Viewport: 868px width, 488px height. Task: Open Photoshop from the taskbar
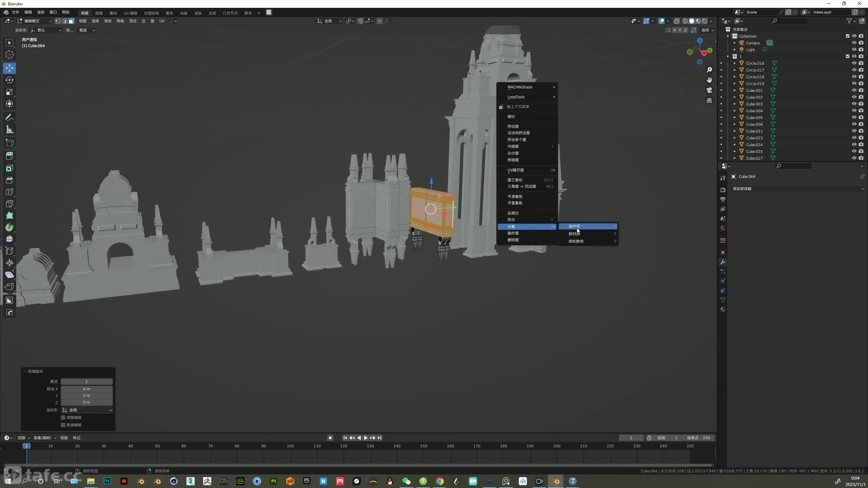pyautogui.click(x=107, y=481)
